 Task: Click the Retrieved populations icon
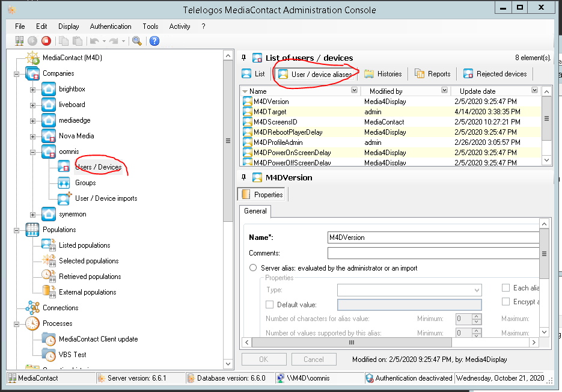click(x=49, y=277)
